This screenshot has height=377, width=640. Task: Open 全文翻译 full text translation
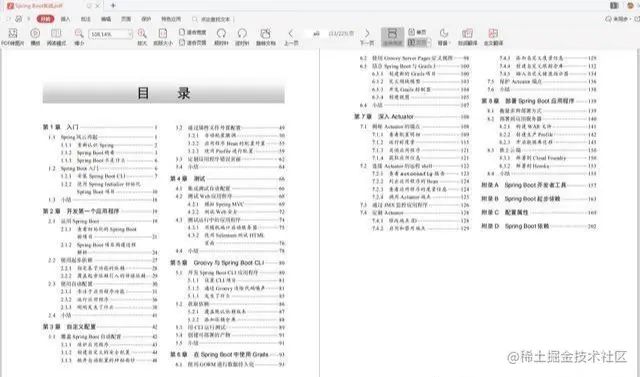point(493,37)
